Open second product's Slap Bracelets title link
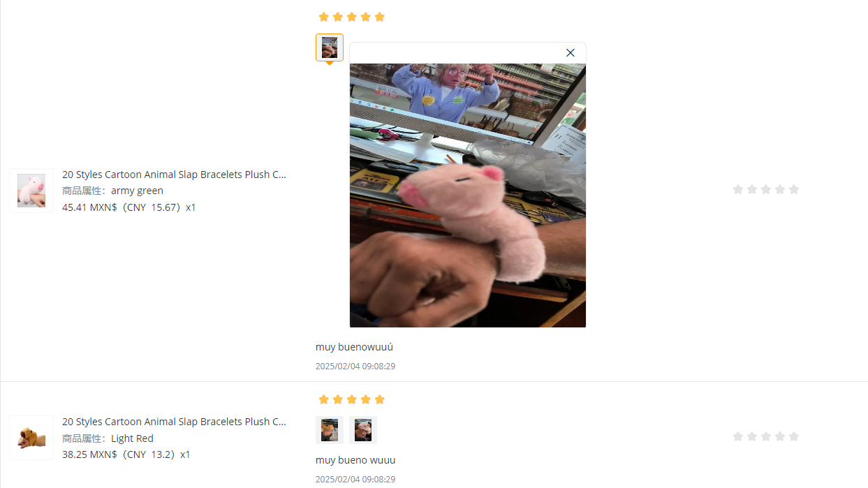Viewport: 868px width, 488px height. [174, 422]
